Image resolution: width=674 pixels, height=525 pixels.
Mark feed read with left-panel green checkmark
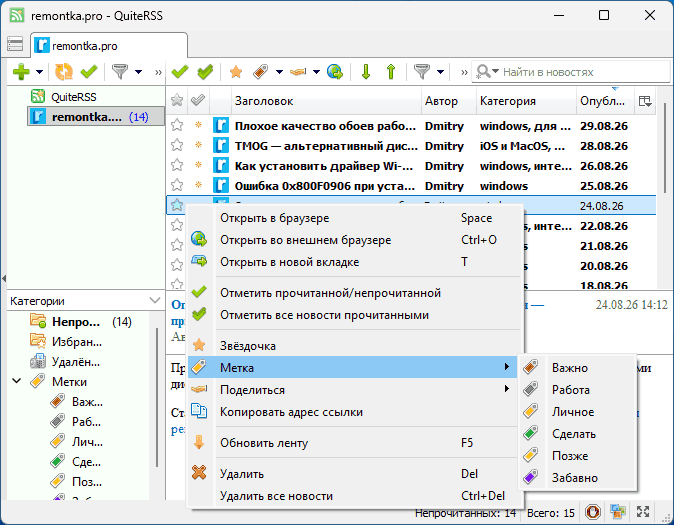89,72
